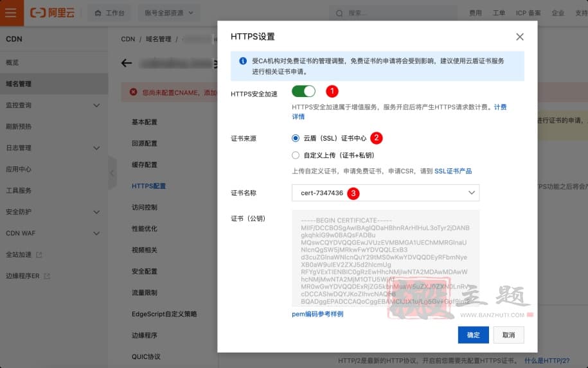588x368 pixels.
Task: Expand CDN WAF in the sidebar
Action: click(96, 234)
